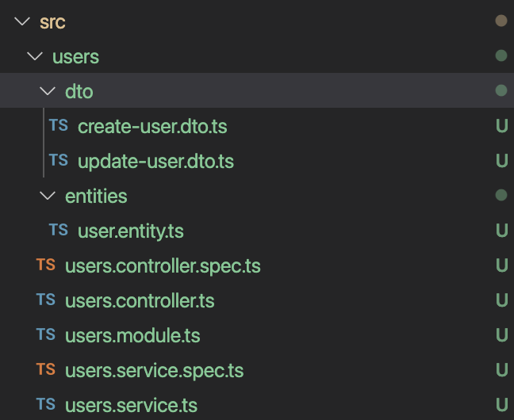Click the TypeScript icon of user.entity.ts

tap(59, 230)
